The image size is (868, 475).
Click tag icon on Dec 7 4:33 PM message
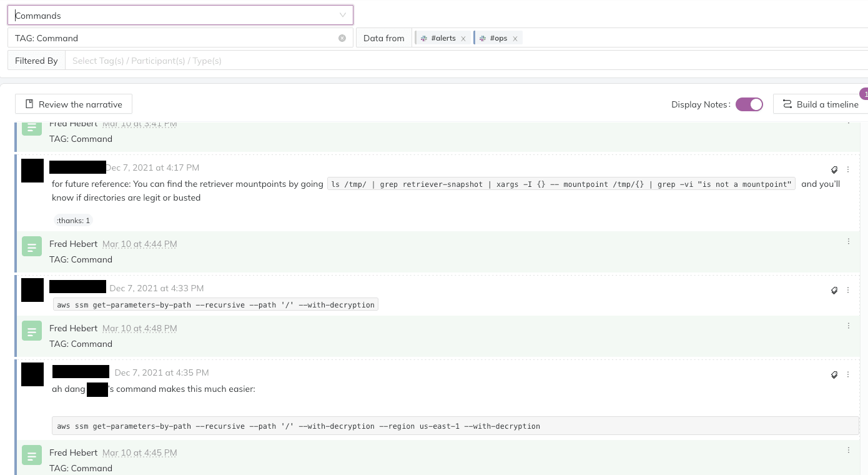834,290
